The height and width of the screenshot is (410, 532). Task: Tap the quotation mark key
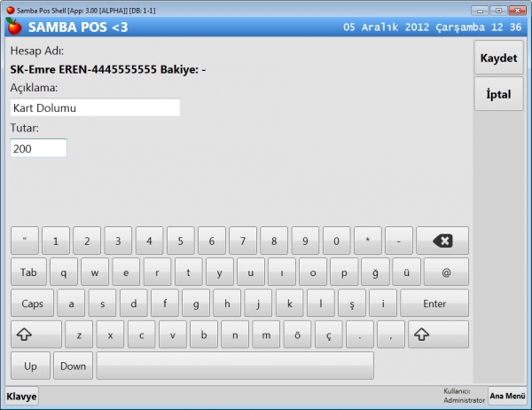point(25,240)
